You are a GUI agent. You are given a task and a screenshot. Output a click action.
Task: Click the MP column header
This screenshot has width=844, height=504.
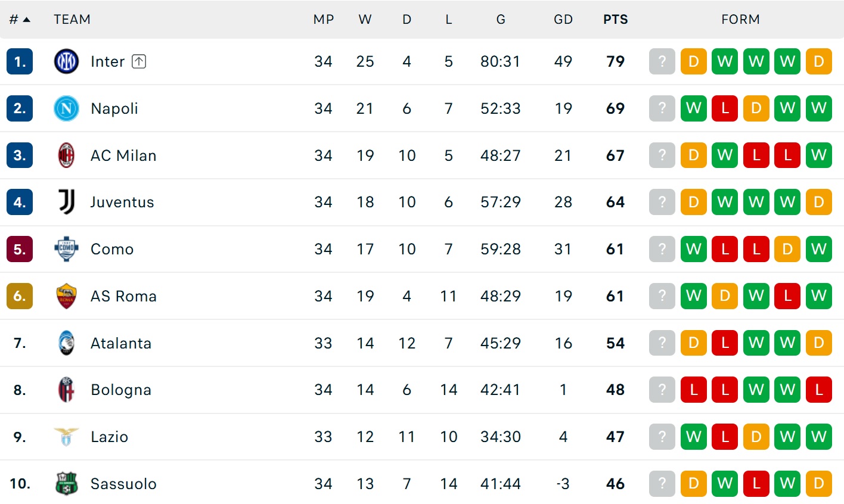click(x=323, y=20)
